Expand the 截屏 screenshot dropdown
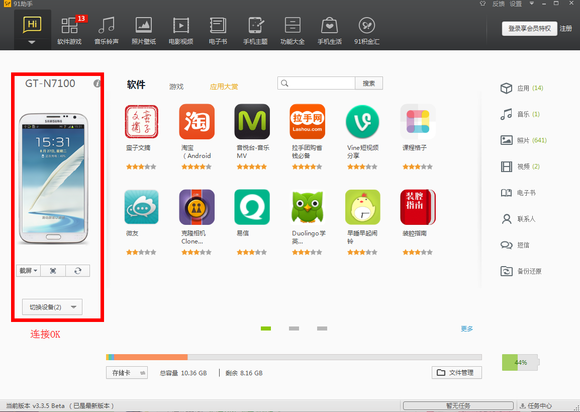 pyautogui.click(x=28, y=271)
